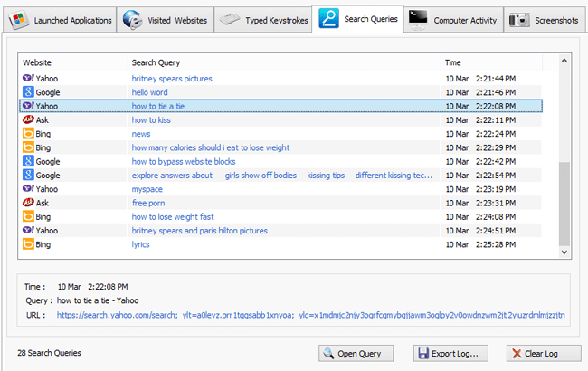
Task: Clear the log with Clear Log button
Action: (544, 354)
